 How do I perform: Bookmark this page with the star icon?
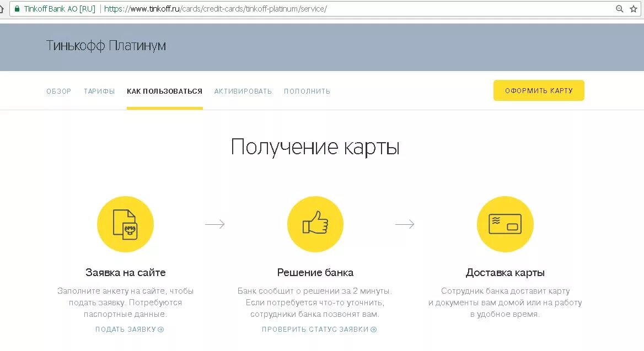pyautogui.click(x=634, y=9)
